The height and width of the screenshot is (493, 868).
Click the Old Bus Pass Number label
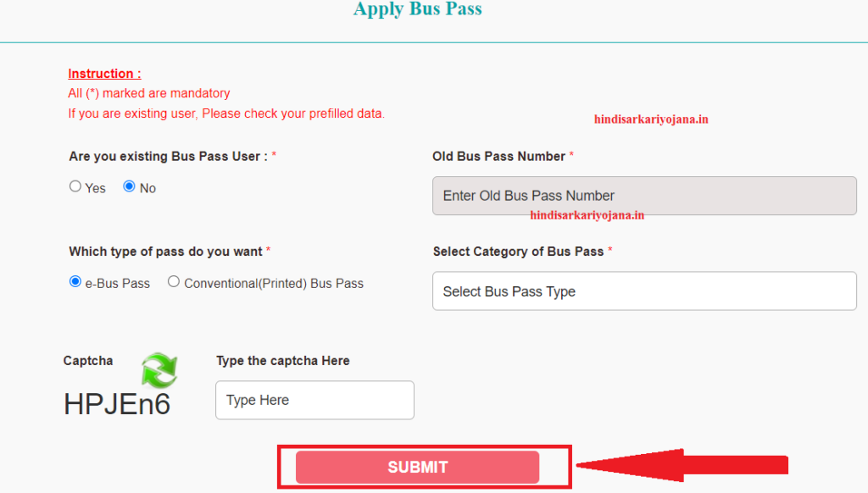point(498,157)
